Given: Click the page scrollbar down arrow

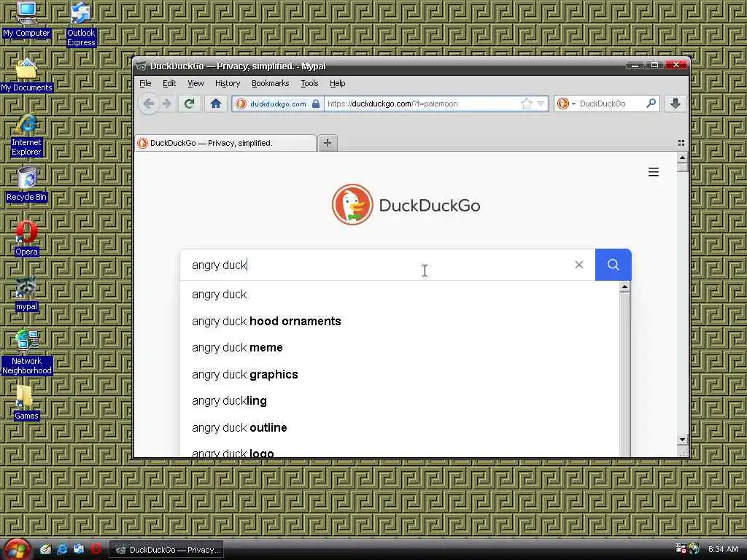Looking at the screenshot, I should pyautogui.click(x=682, y=440).
